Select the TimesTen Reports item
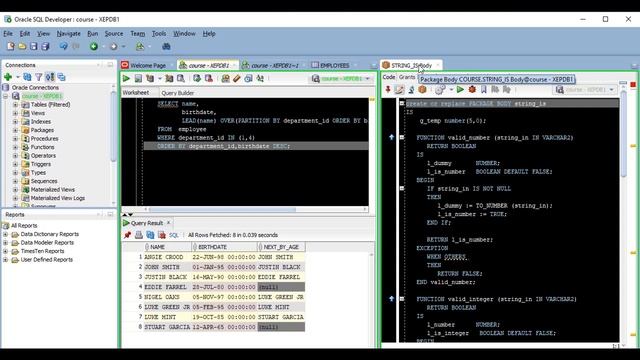 [42, 251]
